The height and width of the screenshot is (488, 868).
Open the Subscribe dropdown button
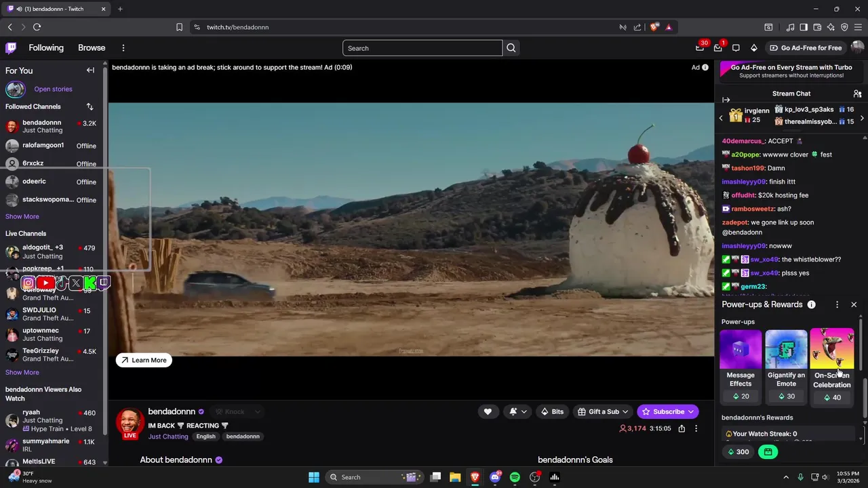pyautogui.click(x=668, y=411)
